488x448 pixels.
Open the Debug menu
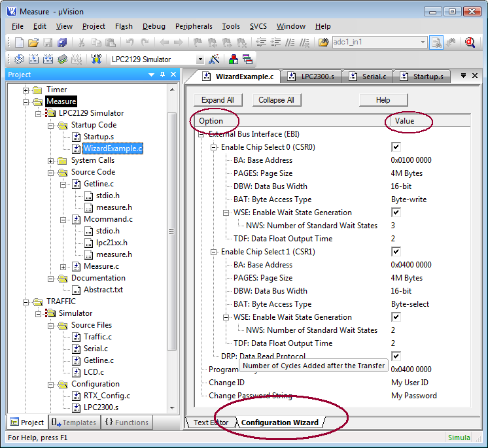tap(154, 26)
